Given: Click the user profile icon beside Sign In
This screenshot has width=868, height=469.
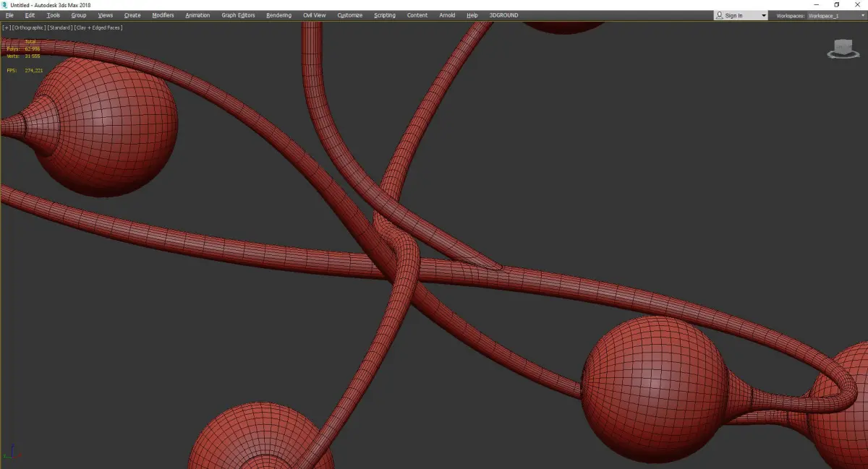Looking at the screenshot, I should pos(720,15).
